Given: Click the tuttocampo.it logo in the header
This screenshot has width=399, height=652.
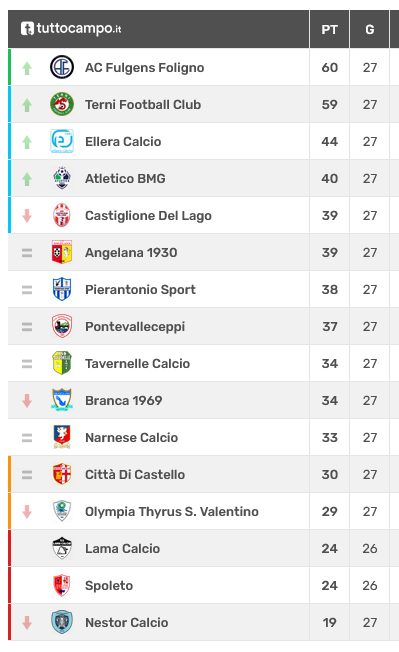Looking at the screenshot, I should click(x=71, y=29).
